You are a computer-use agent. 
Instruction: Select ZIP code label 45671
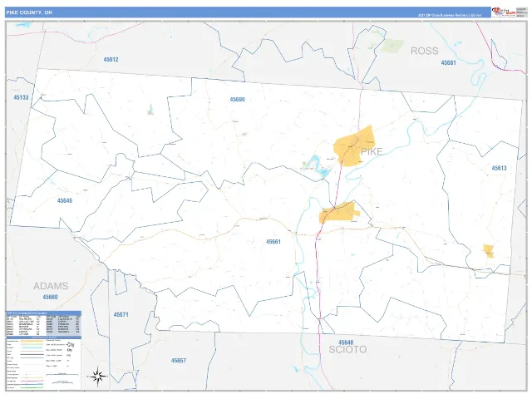pyautogui.click(x=121, y=314)
